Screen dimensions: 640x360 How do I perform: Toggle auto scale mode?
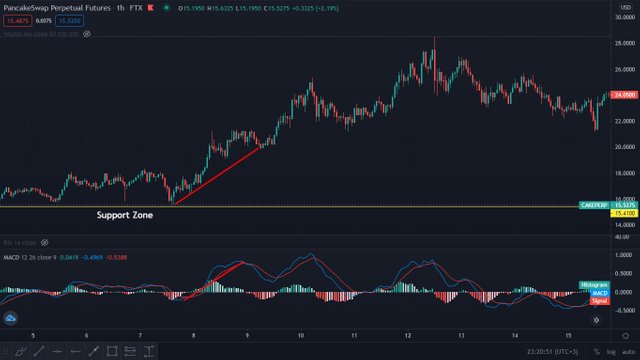click(629, 351)
